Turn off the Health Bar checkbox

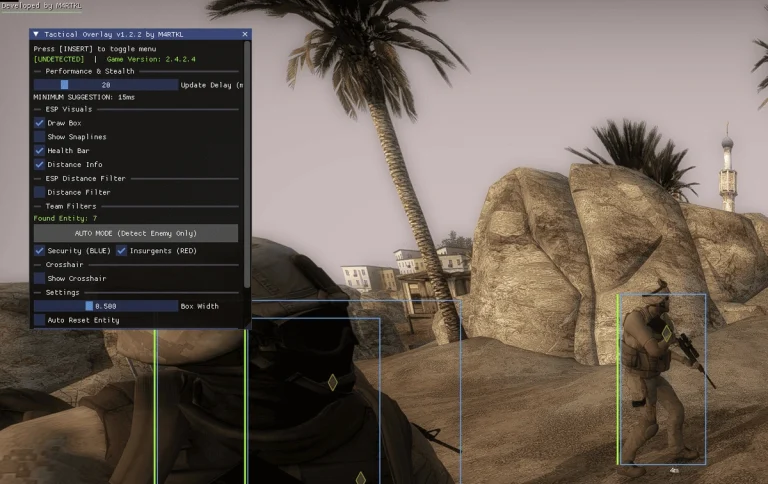click(40, 150)
